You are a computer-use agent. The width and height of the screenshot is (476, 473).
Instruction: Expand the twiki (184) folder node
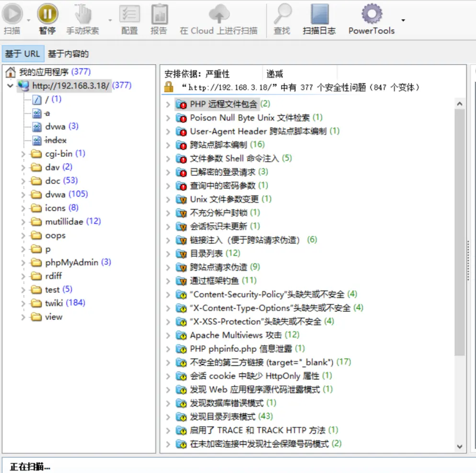(23, 303)
